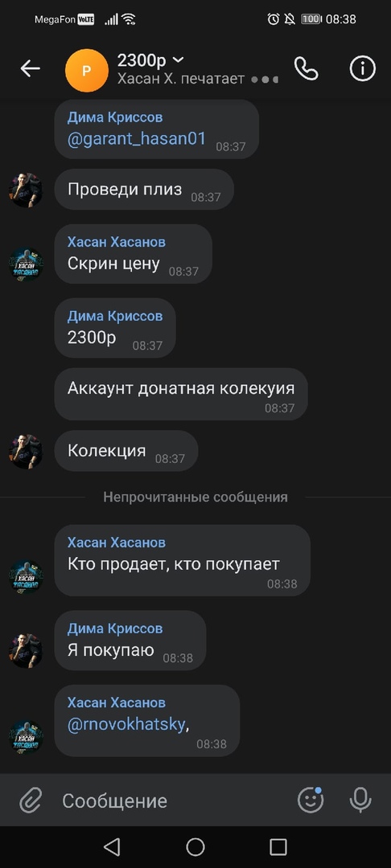Image resolution: width=391 pixels, height=868 pixels.
Task: Open the @rnovokhatsky mention link
Action: (x=126, y=725)
